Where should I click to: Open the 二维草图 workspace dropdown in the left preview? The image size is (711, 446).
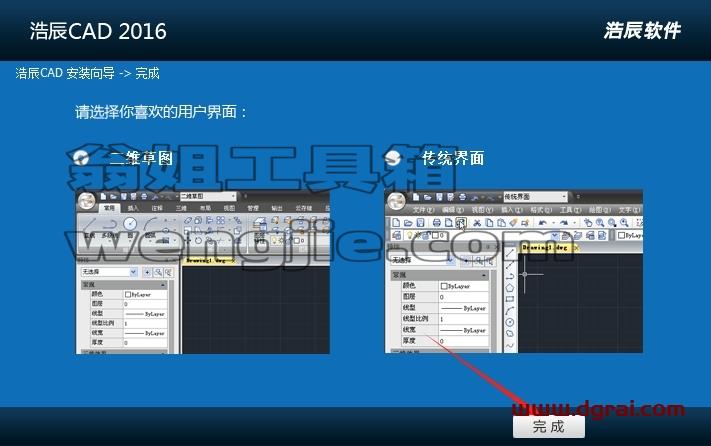pos(208,196)
